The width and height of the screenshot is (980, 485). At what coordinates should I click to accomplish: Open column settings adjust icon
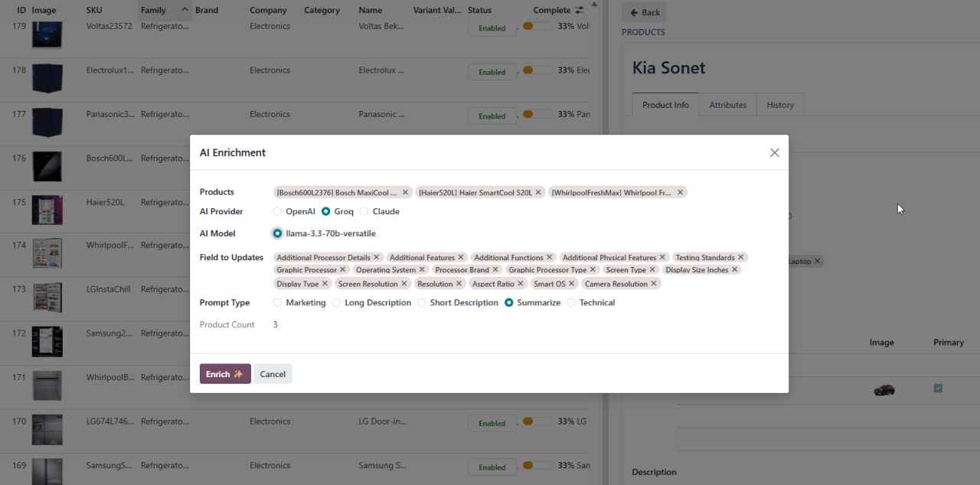579,10
